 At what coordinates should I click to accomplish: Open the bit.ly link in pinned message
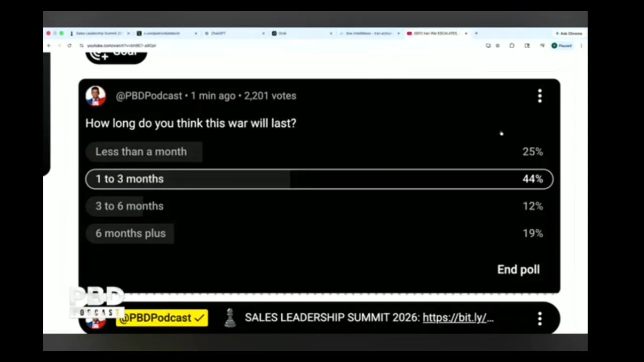[458, 318]
